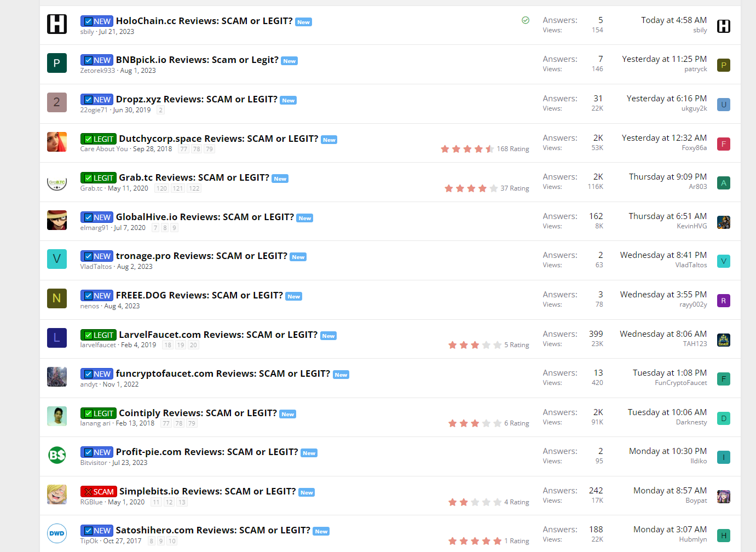Viewport: 756px width, 552px height.
Task: Open the HoloChain.cc Reviews thread
Action: point(204,21)
